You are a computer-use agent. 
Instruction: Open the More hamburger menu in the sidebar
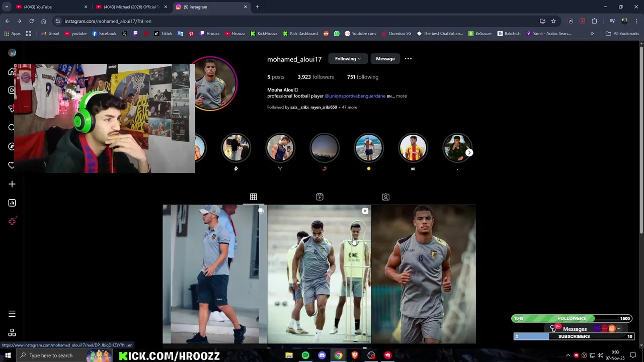click(x=12, y=314)
